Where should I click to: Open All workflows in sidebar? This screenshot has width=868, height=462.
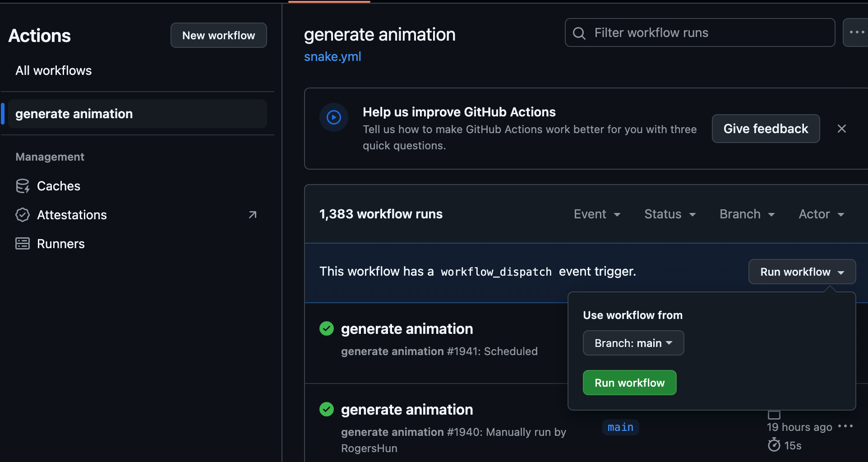click(53, 70)
